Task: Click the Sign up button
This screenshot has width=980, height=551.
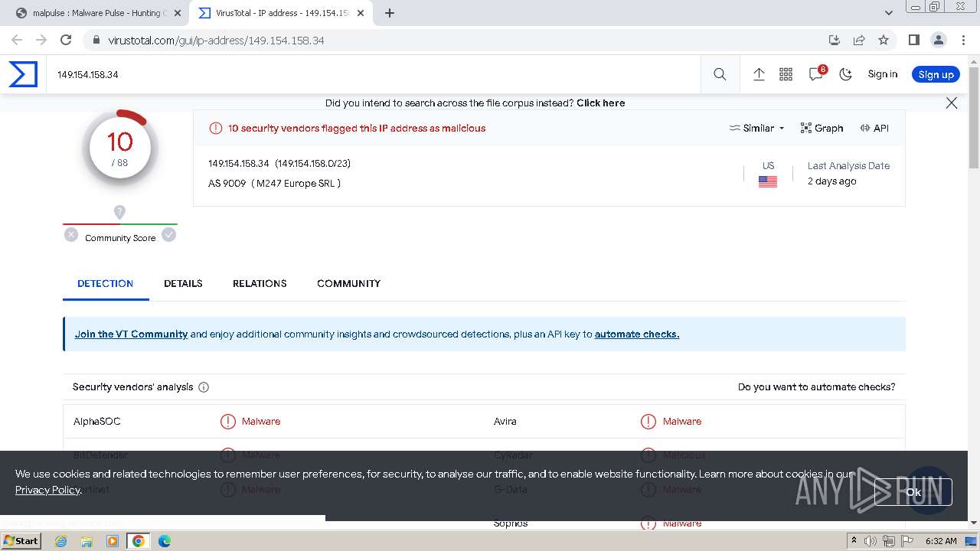Action: click(936, 74)
